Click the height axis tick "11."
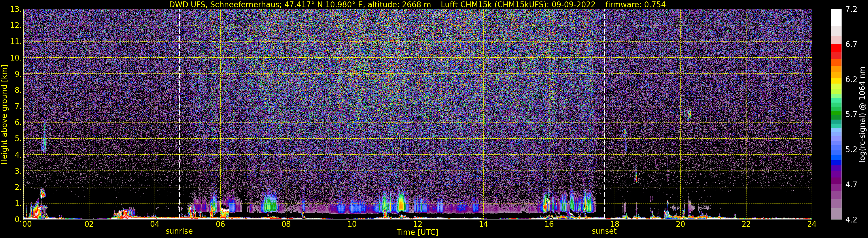868x238 pixels. tap(16, 42)
